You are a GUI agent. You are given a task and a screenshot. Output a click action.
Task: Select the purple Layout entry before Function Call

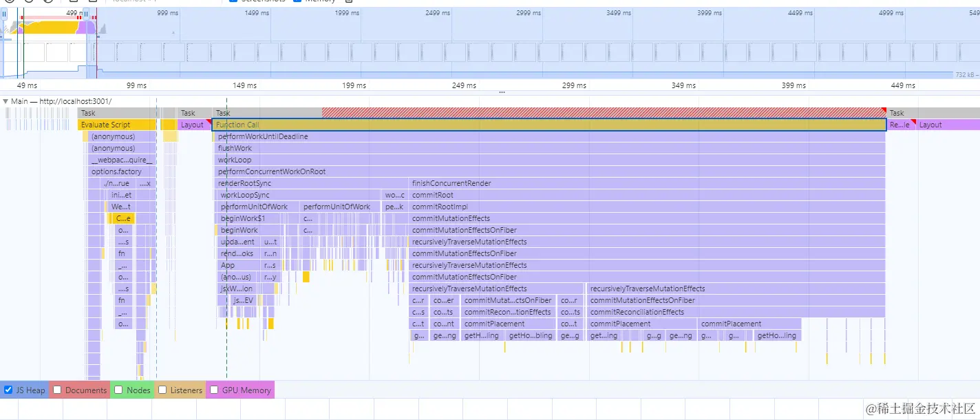pyautogui.click(x=195, y=125)
